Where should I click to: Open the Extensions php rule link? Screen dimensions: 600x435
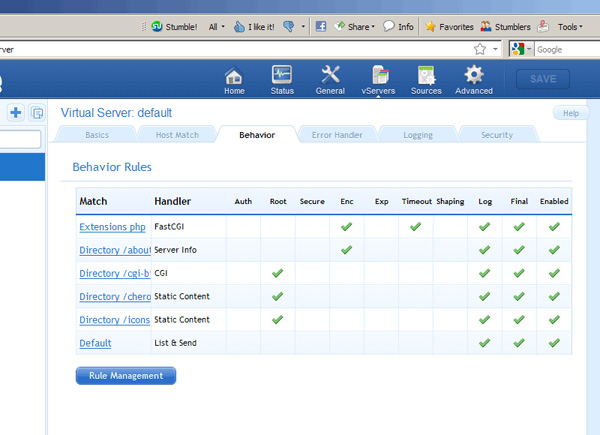click(113, 227)
